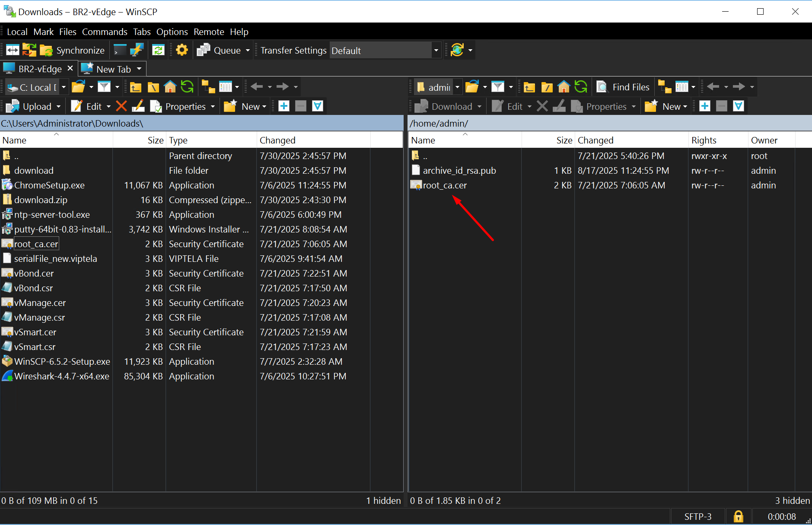Expand the Queue dropdown arrow
The height and width of the screenshot is (525, 812).
tap(248, 51)
